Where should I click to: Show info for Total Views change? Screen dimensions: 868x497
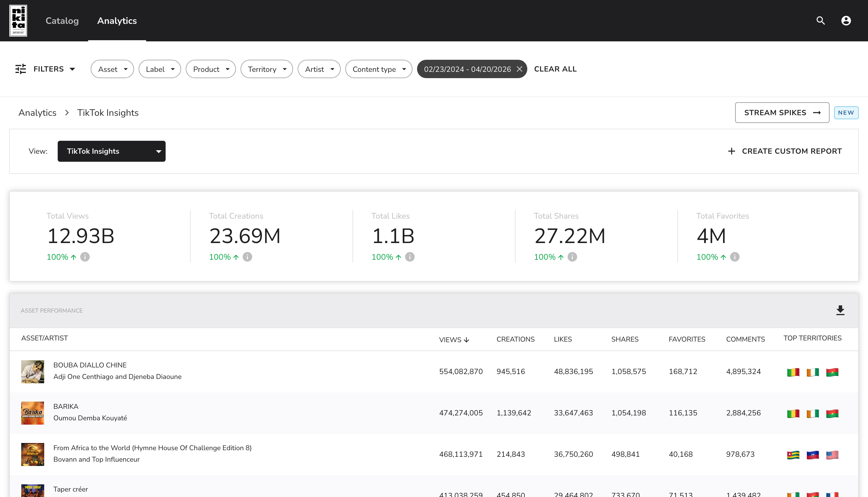(x=85, y=257)
